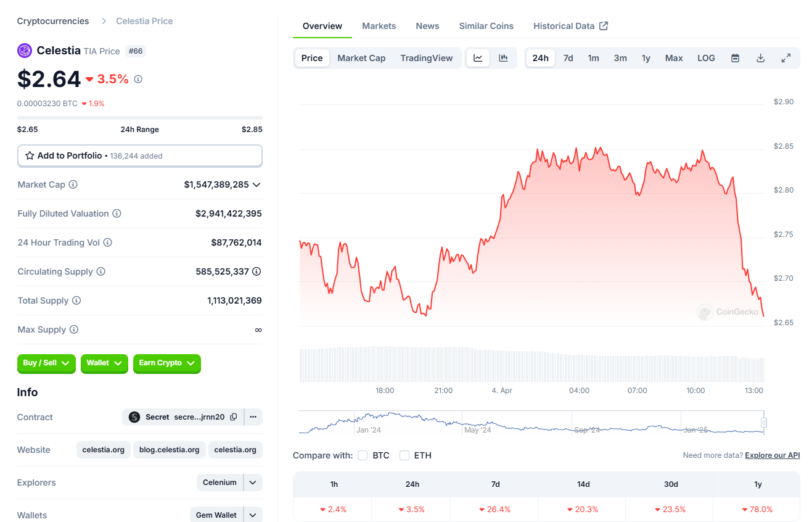Click the volume bars below the price chart

tap(531, 365)
